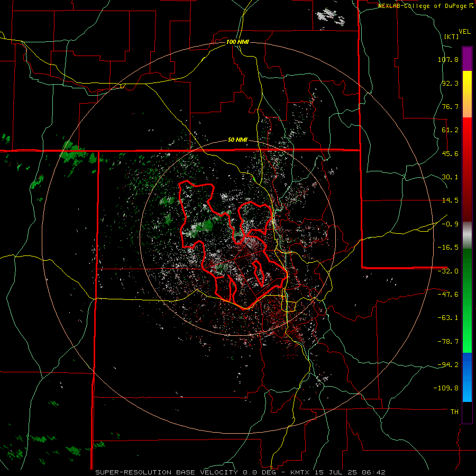Click the -109.8 scale value
This screenshot has width=476, height=476.
click(446, 388)
